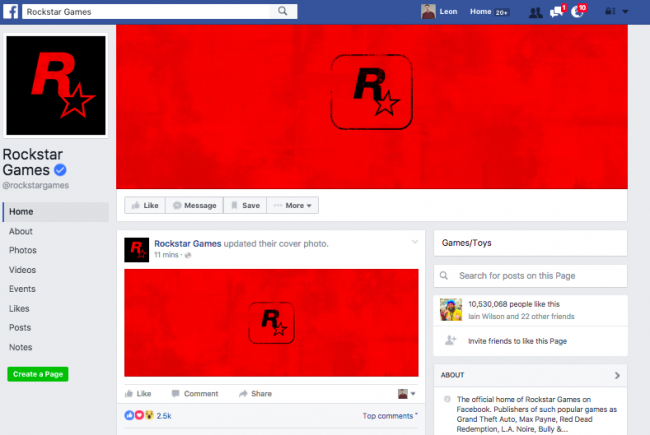Open Notes in the sidebar
The width and height of the screenshot is (650, 435).
(x=21, y=347)
